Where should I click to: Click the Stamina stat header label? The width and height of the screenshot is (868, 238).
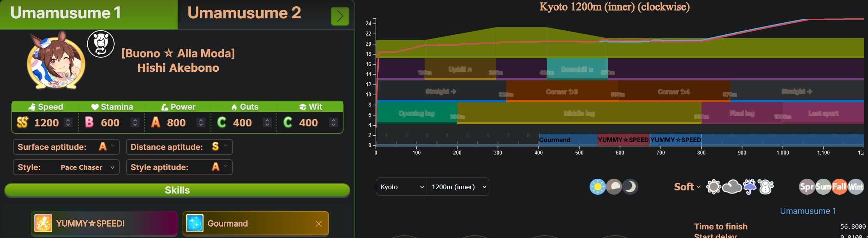[112, 107]
